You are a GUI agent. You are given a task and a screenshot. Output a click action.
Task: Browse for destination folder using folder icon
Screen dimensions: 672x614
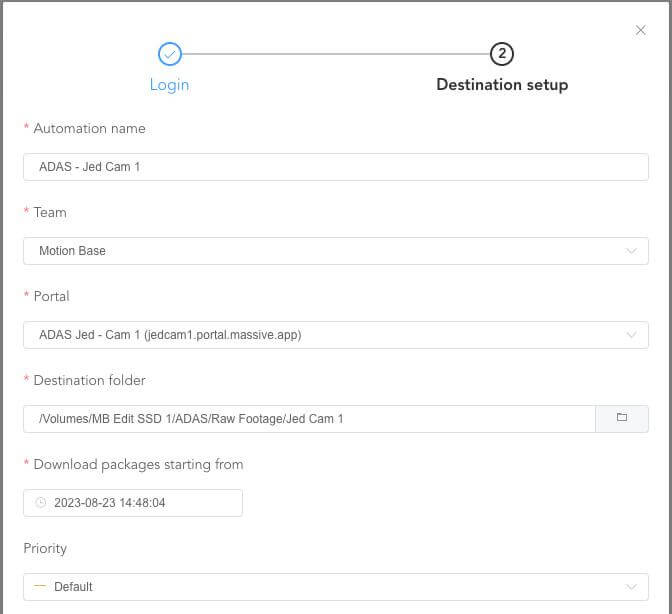(x=622, y=419)
